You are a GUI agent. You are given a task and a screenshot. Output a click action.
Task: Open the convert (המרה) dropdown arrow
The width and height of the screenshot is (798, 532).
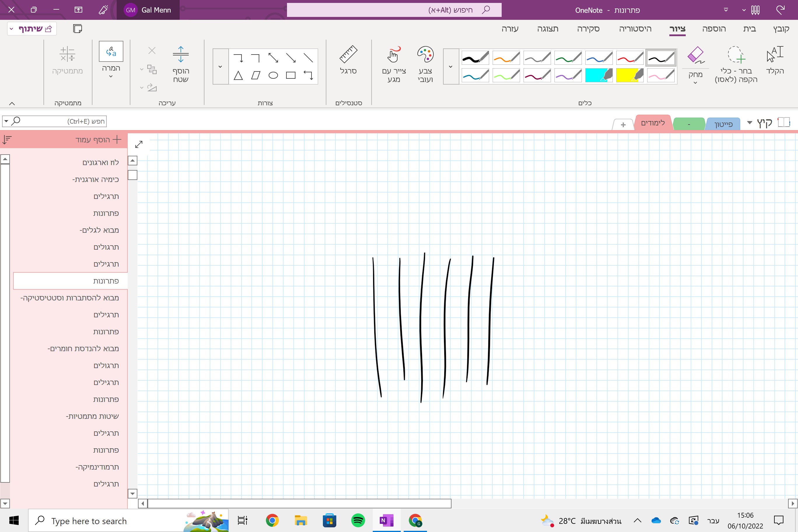pos(111,77)
